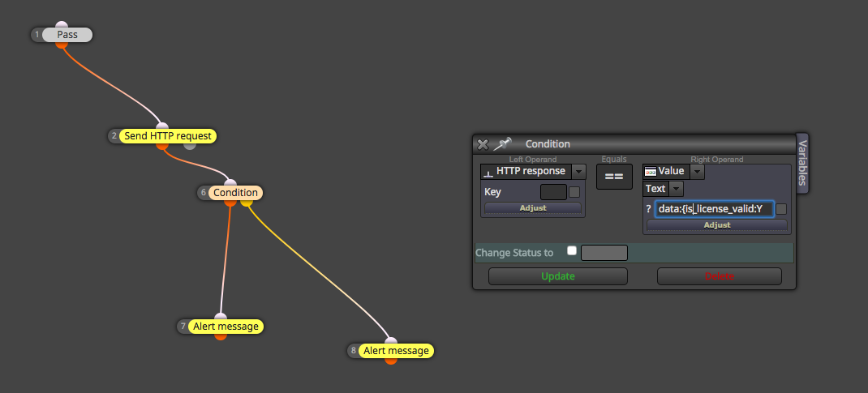
Task: Click the orange connector under Alert message 8
Action: tap(391, 361)
